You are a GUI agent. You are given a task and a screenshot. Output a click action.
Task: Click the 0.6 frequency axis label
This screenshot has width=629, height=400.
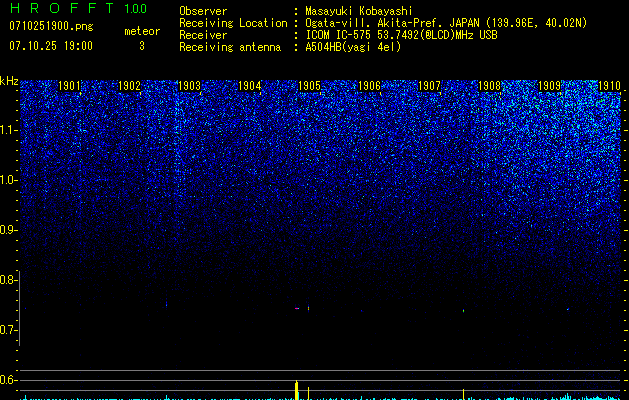[7, 380]
